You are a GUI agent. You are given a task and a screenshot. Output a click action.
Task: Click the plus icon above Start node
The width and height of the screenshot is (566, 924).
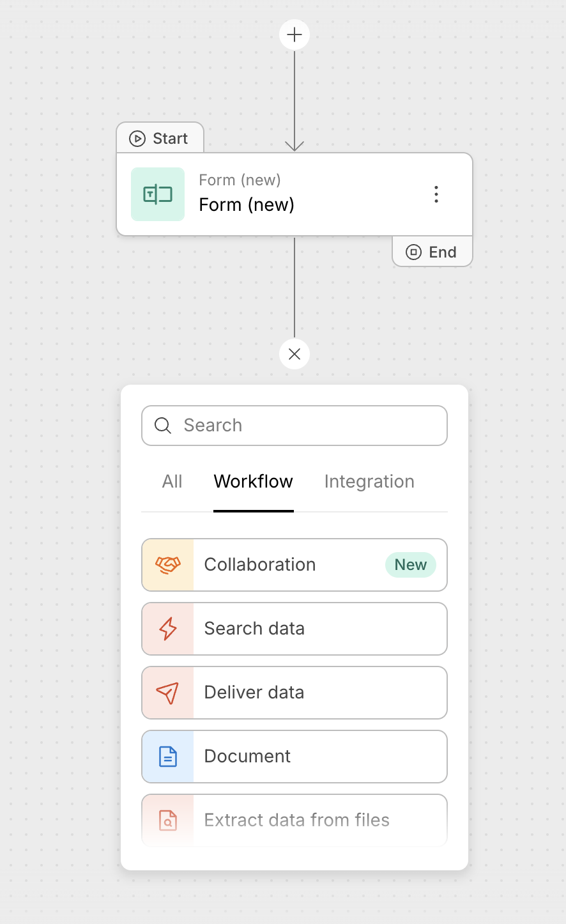tap(294, 35)
